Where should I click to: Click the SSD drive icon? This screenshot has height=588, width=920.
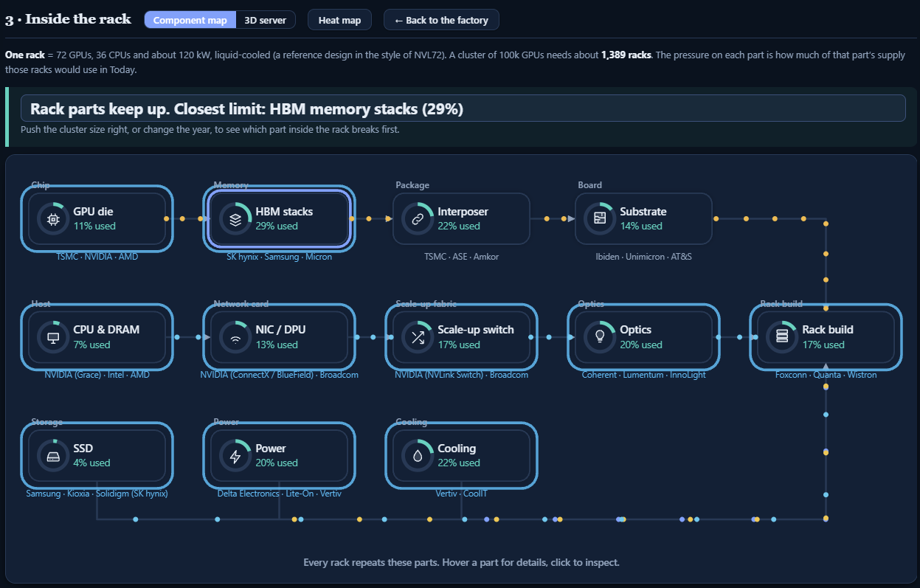point(53,456)
